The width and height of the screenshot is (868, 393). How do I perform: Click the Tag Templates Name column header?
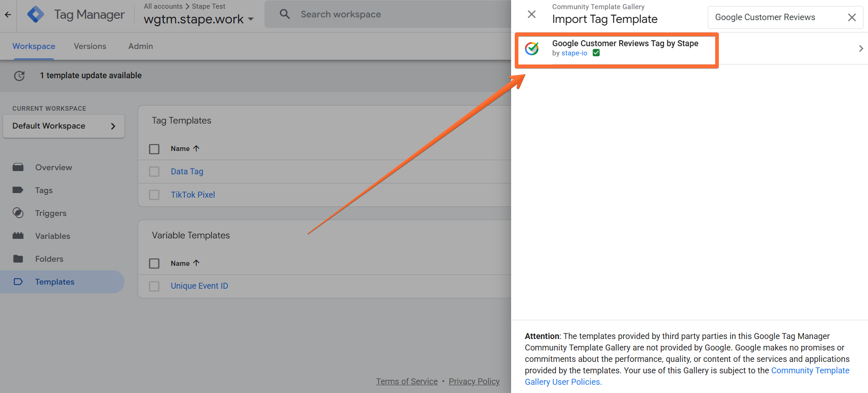point(180,149)
